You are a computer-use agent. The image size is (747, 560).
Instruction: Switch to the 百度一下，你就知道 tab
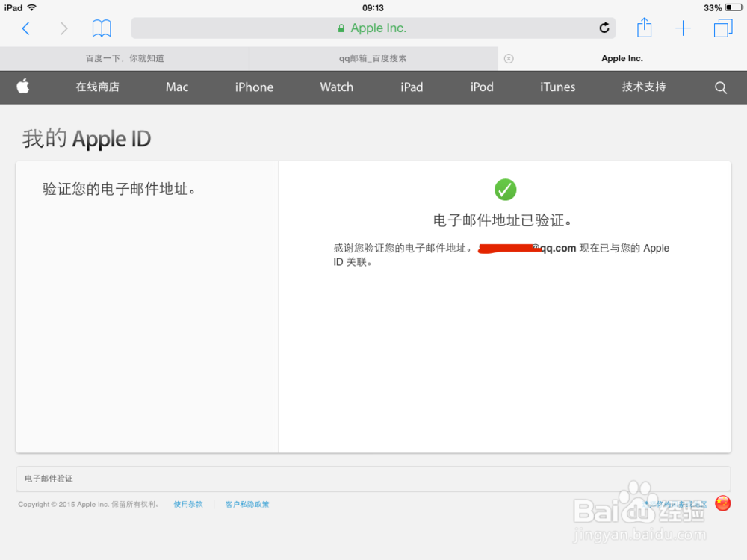[x=124, y=58]
